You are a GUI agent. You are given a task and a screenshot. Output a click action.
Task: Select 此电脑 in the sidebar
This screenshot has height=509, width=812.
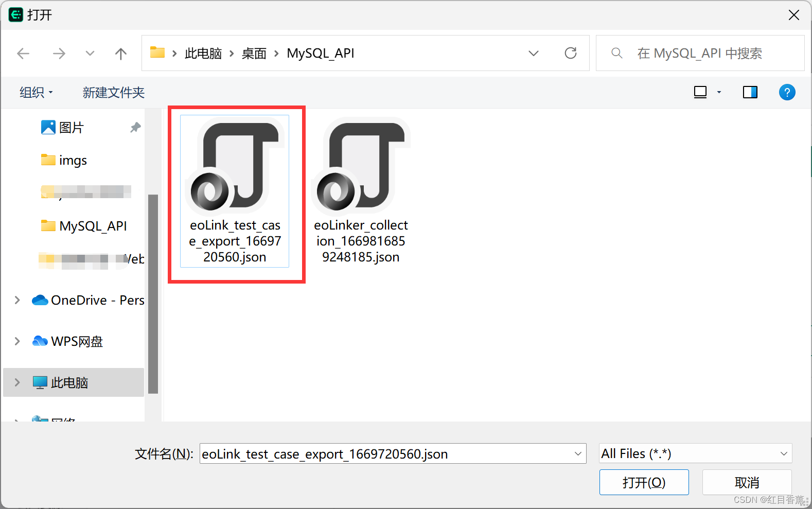pos(74,382)
